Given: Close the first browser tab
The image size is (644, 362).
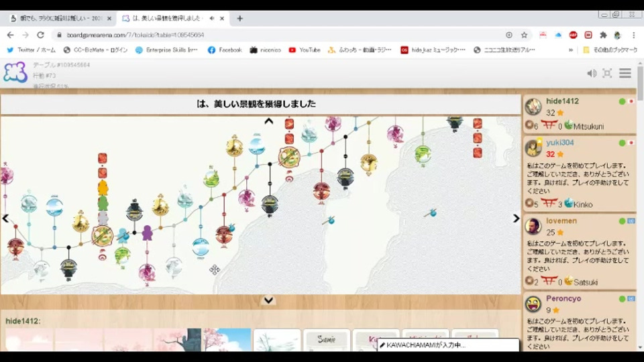Looking at the screenshot, I should [x=109, y=19].
